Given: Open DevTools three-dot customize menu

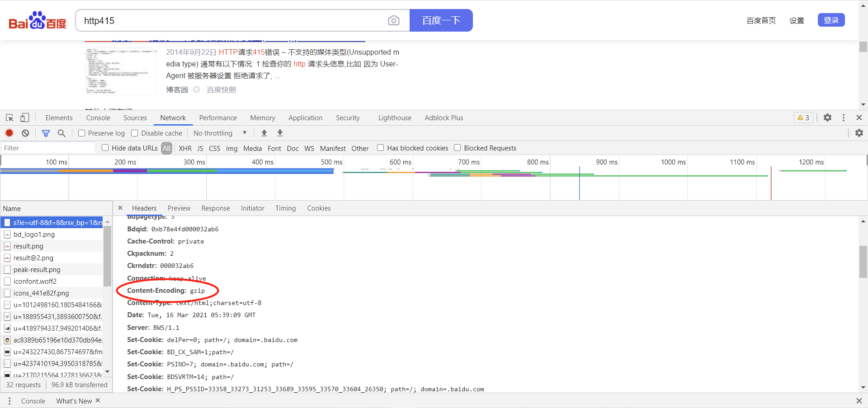Looking at the screenshot, I should click(x=844, y=117).
